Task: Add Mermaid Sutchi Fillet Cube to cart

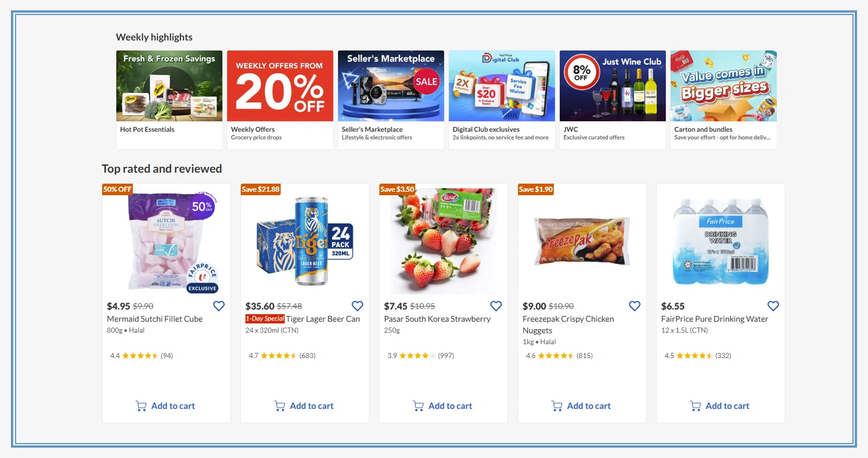Action: click(166, 406)
